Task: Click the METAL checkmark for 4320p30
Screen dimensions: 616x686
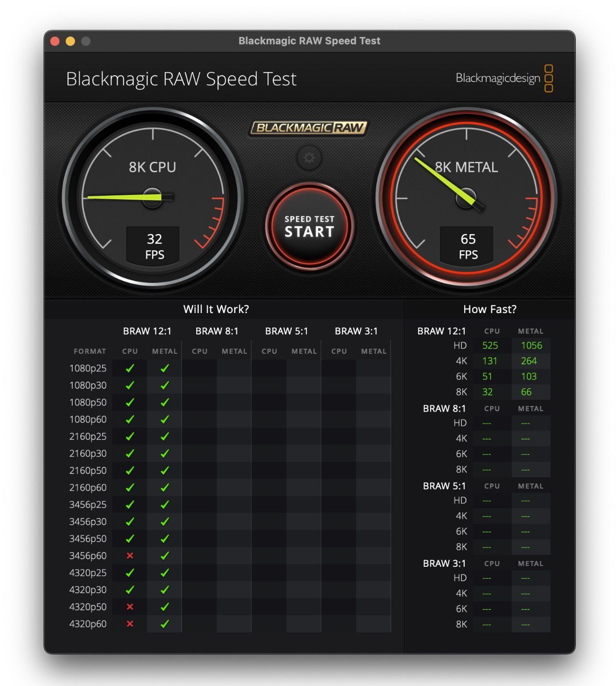Action: pyautogui.click(x=165, y=590)
